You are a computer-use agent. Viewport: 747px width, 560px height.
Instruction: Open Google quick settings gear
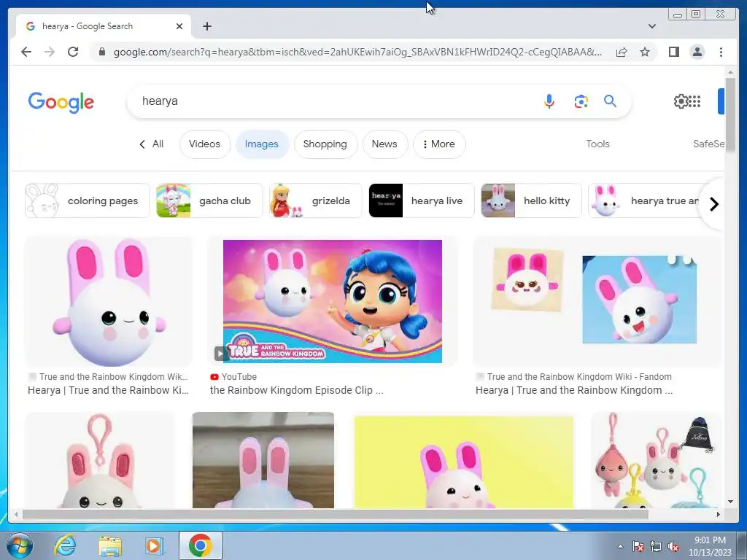(x=681, y=101)
